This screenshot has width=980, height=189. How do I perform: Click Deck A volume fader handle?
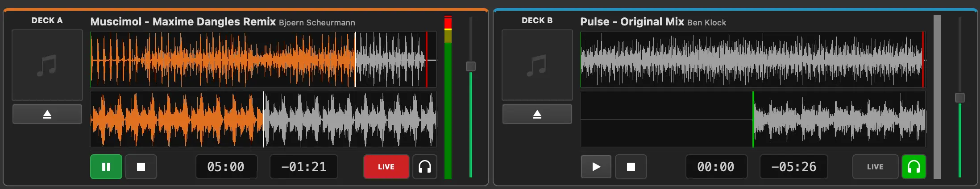471,66
